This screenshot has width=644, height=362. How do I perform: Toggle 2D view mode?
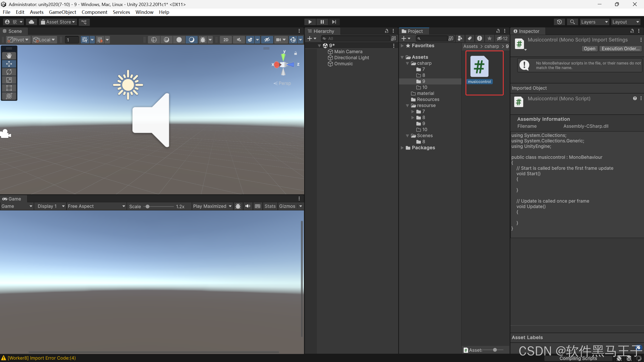point(226,40)
